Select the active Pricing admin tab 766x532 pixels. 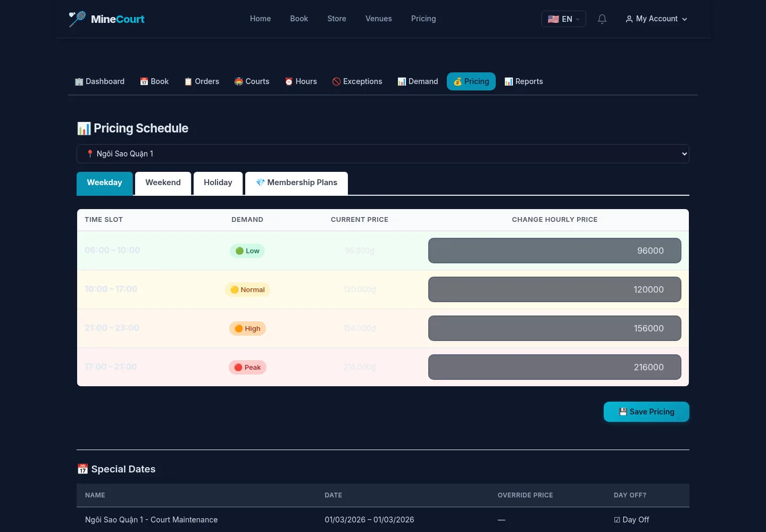(471, 81)
